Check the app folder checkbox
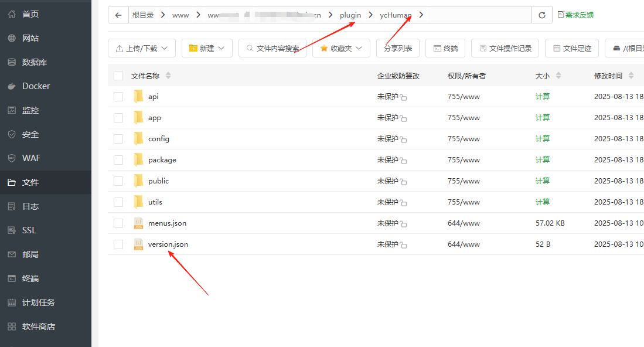644x347 pixels. [118, 118]
